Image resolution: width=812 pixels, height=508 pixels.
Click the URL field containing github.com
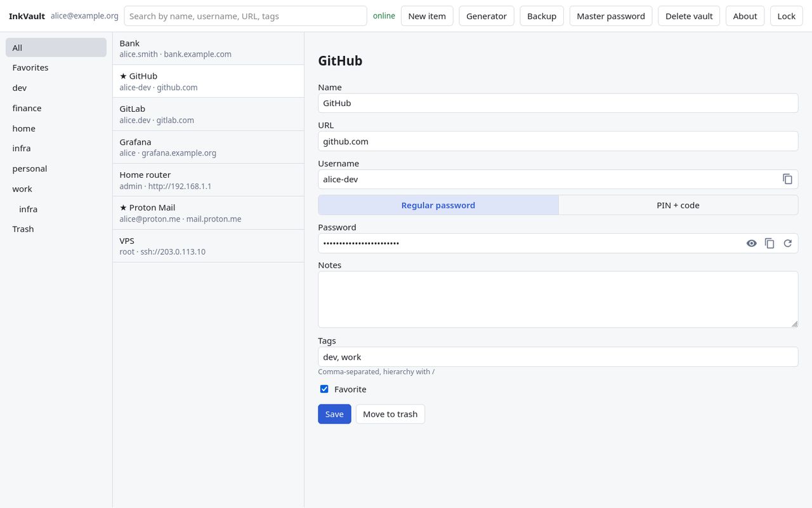[558, 141]
